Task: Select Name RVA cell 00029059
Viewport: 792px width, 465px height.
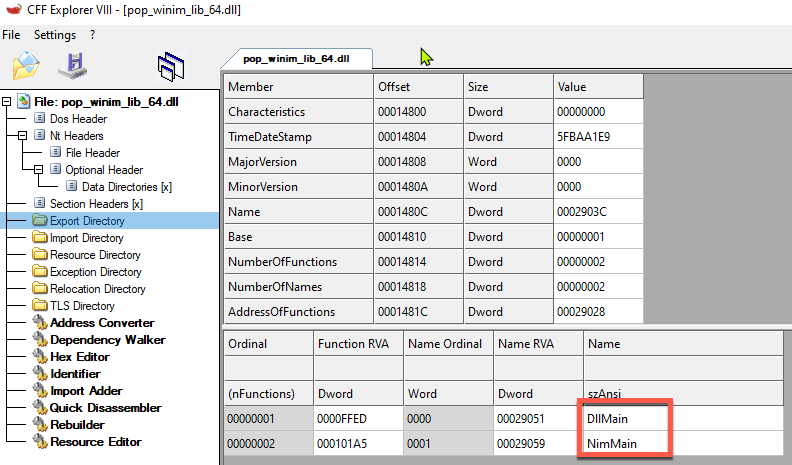Action: pos(538,444)
